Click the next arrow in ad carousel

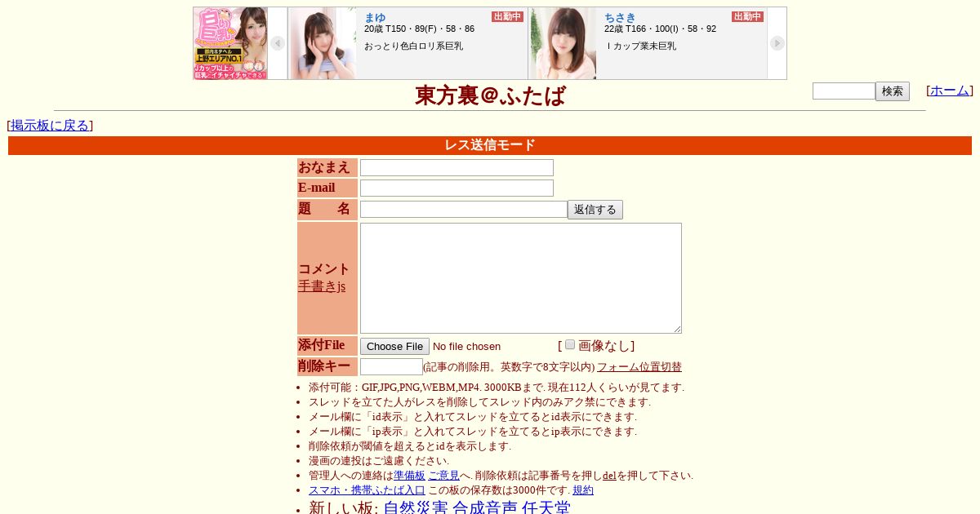click(777, 43)
